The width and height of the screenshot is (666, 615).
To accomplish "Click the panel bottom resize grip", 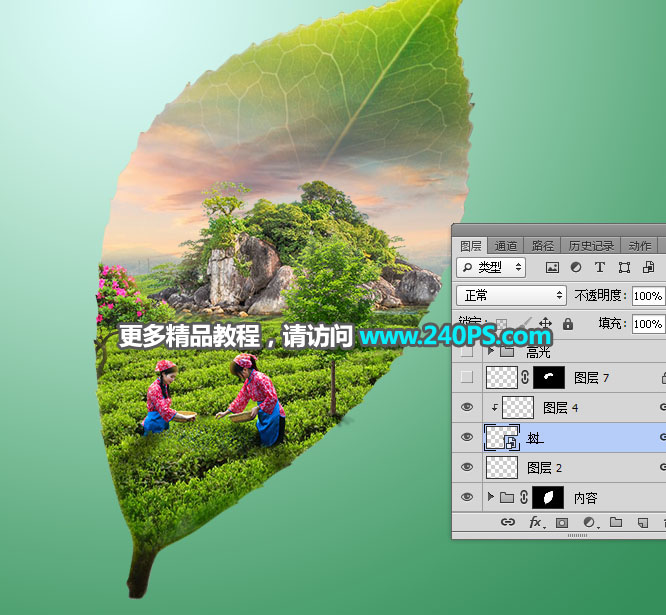I will pyautogui.click(x=577, y=535).
